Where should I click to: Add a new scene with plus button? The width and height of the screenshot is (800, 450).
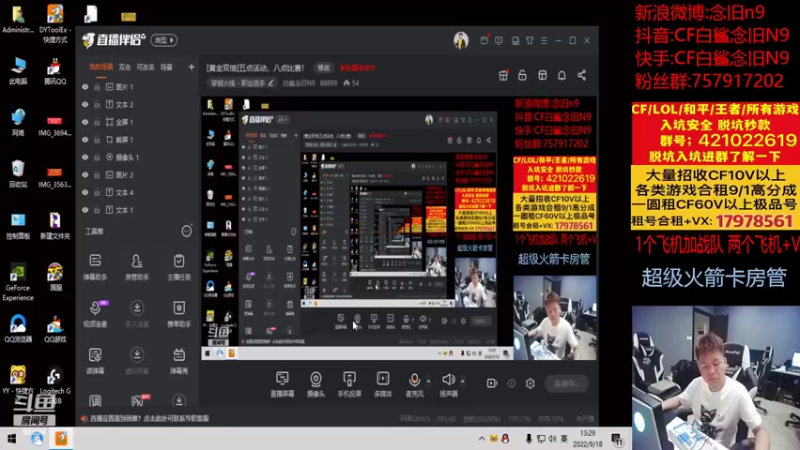coord(191,67)
